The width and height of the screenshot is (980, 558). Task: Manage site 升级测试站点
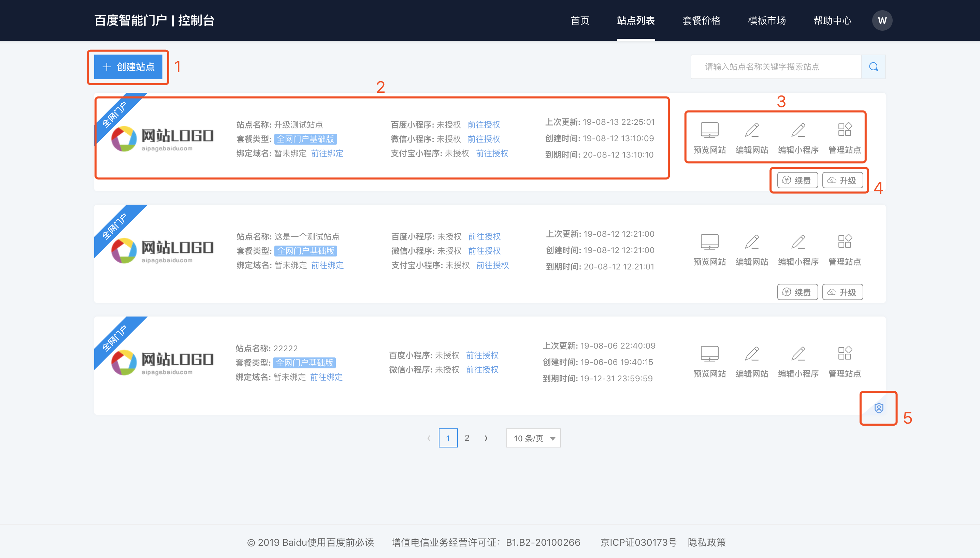844,138
